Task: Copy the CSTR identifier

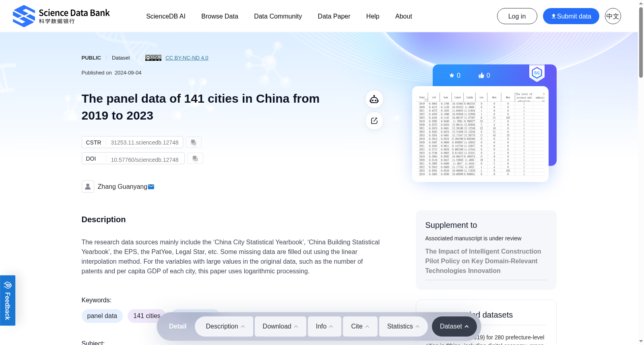Action: 194,142
